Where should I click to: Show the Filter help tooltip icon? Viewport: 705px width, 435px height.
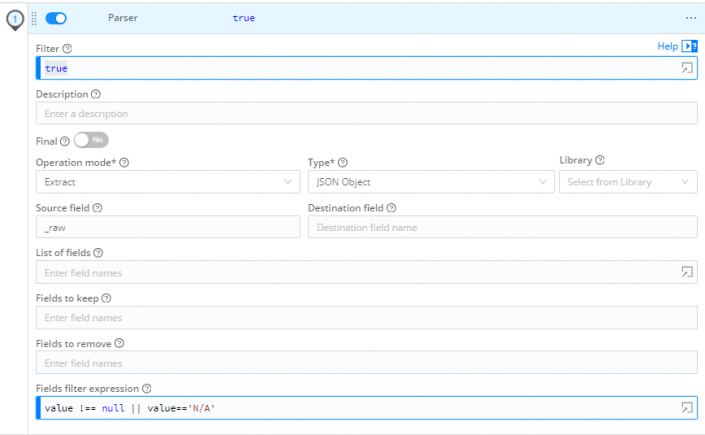67,49
